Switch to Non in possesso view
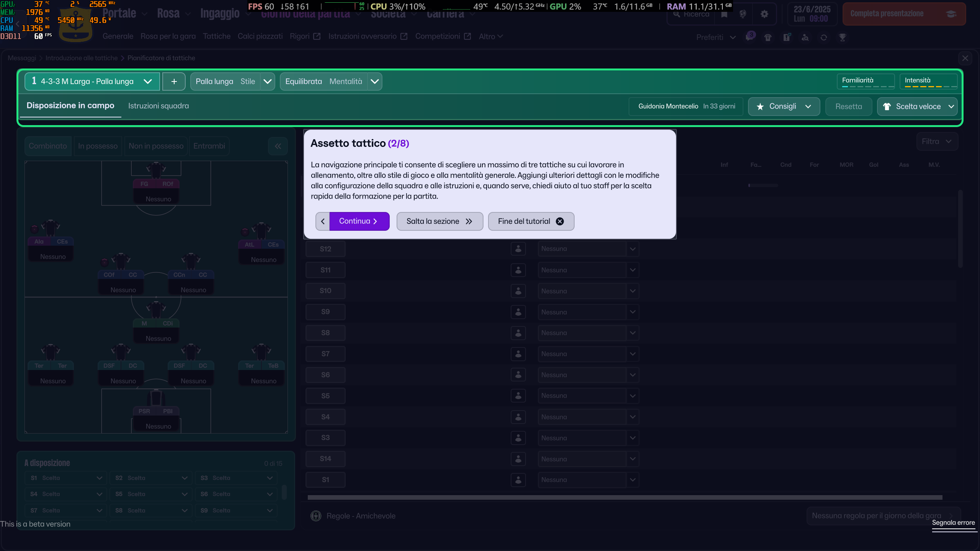The image size is (980, 551). pos(156,146)
